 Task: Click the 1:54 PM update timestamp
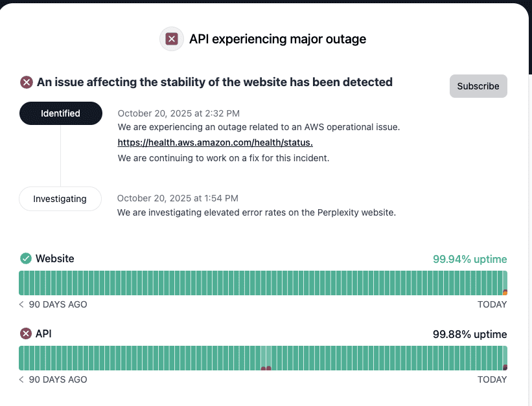[178, 198]
